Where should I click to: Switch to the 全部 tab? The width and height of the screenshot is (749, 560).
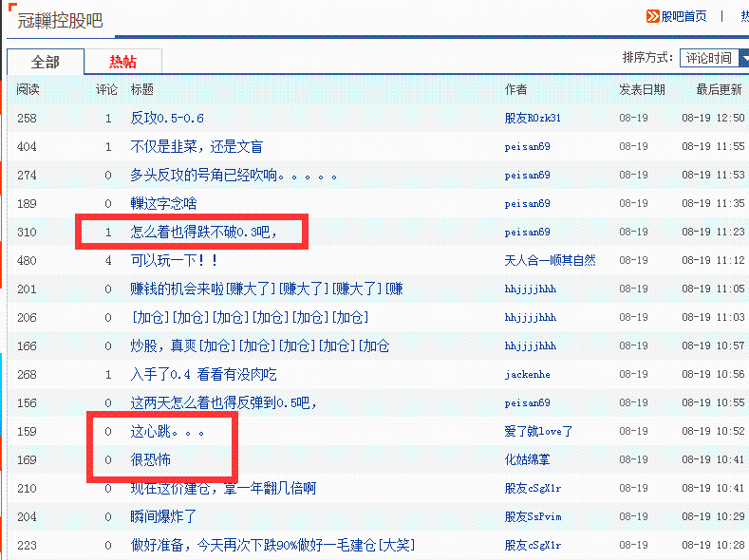[46, 62]
